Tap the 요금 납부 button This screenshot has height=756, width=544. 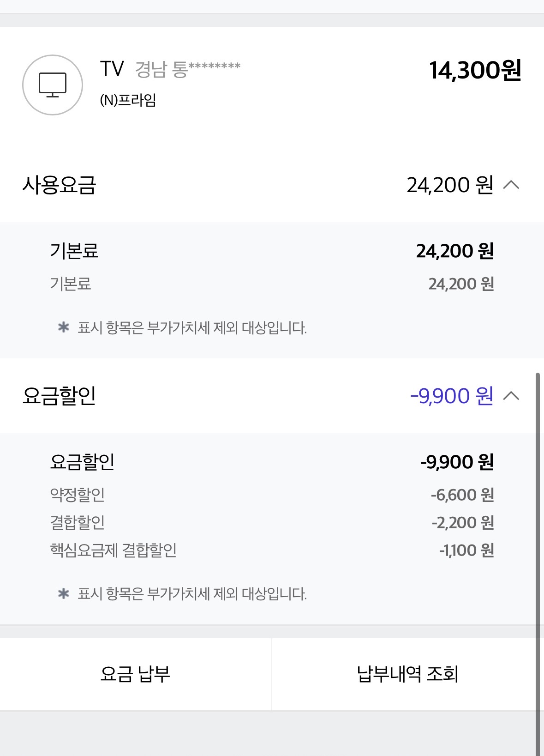click(x=135, y=674)
